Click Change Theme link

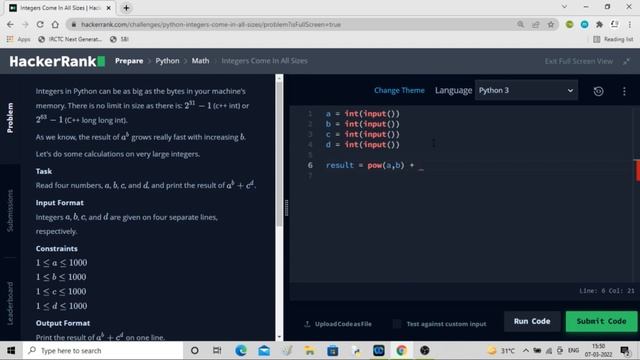point(399,91)
